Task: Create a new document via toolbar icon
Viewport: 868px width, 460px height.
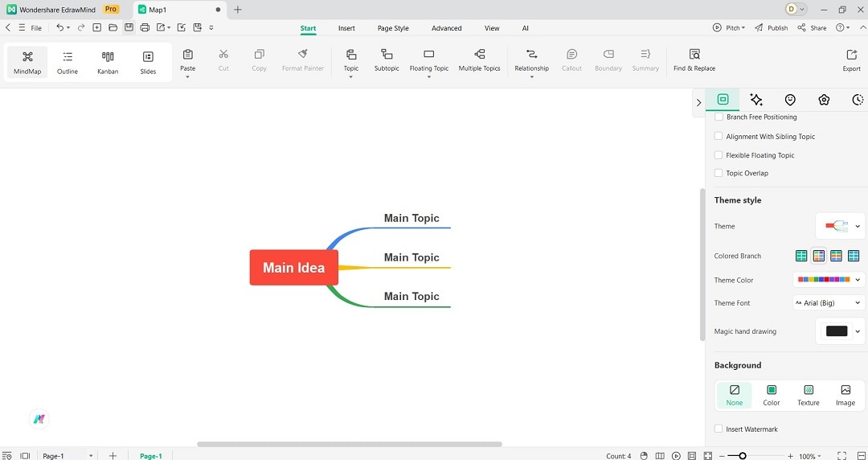Action: pos(97,27)
